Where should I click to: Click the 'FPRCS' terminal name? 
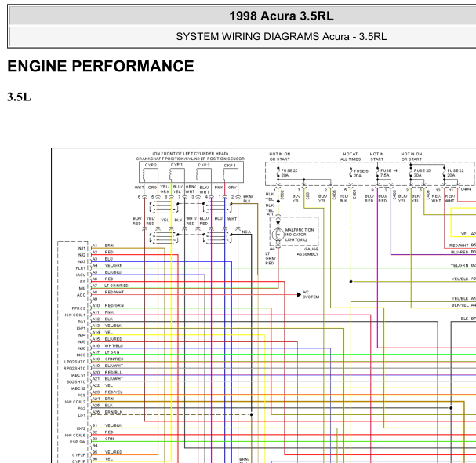pyautogui.click(x=78, y=308)
